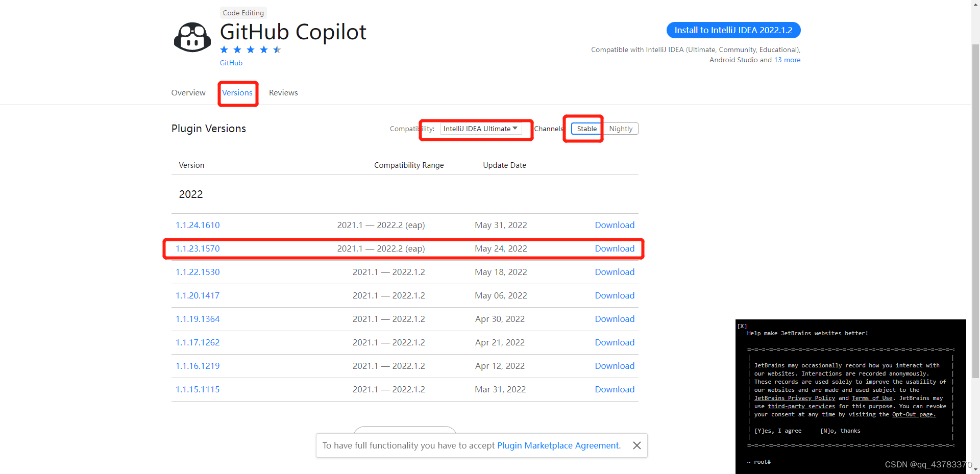Screen dimensions: 980x474
Task: Download version 1.1.16.1219
Action: pyautogui.click(x=615, y=366)
